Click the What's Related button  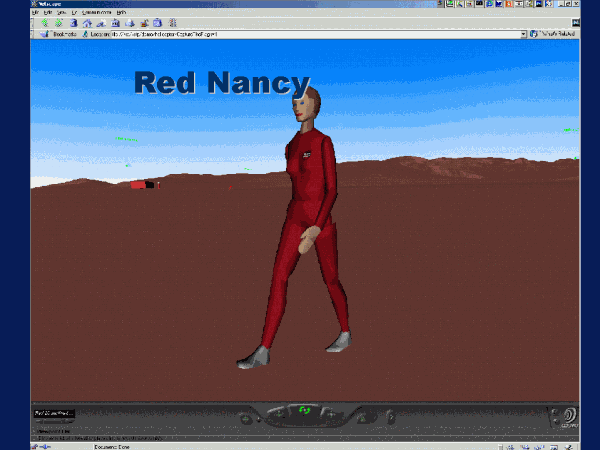552,34
